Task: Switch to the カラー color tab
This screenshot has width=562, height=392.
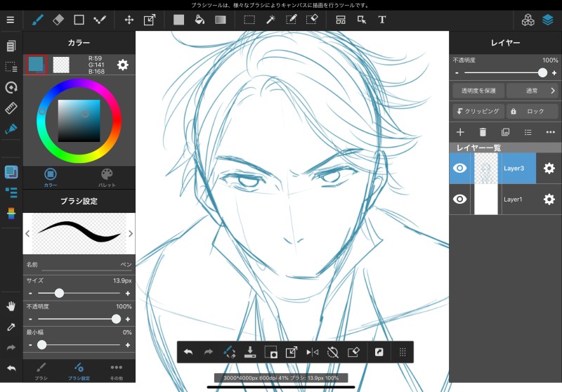Action: [51, 177]
